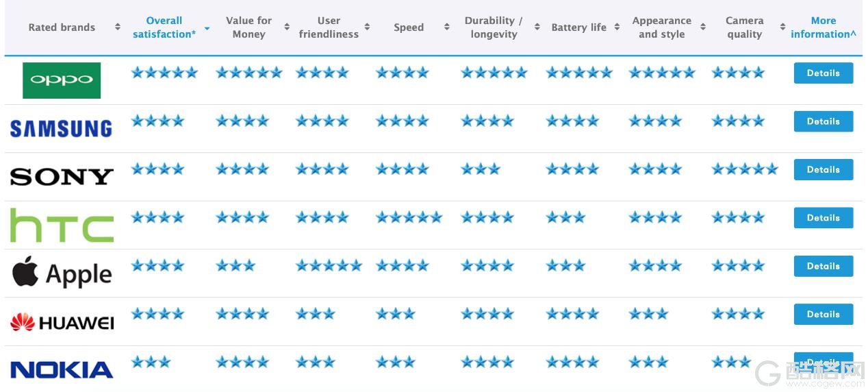This screenshot has width=868, height=392.
Task: Open Details for Apple row
Action: click(824, 266)
